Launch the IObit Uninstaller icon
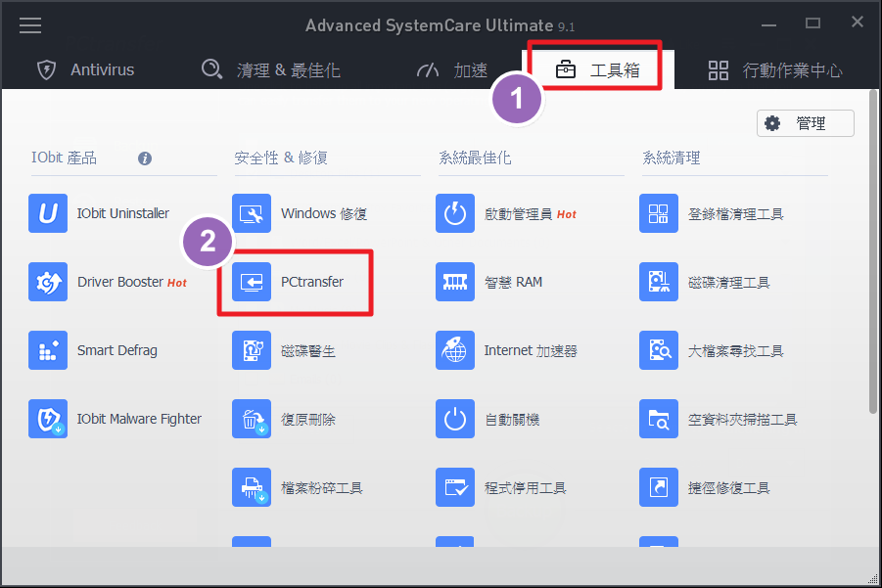The height and width of the screenshot is (588, 882). coord(48,213)
